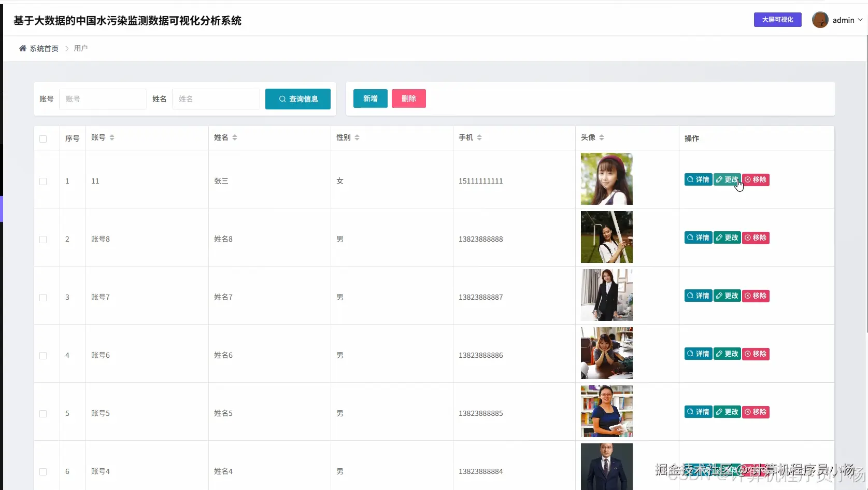
Task: Click phone number 13823888884
Action: tap(481, 471)
